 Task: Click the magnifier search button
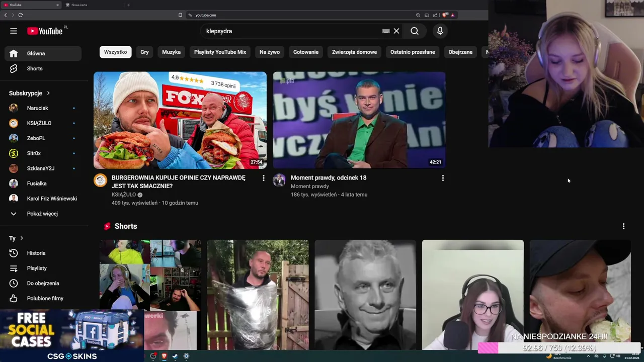415,31
